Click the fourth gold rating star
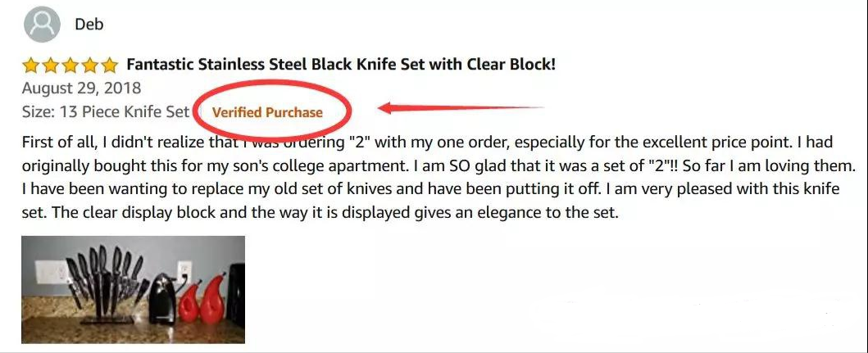This screenshot has width=868, height=353. click(90, 66)
